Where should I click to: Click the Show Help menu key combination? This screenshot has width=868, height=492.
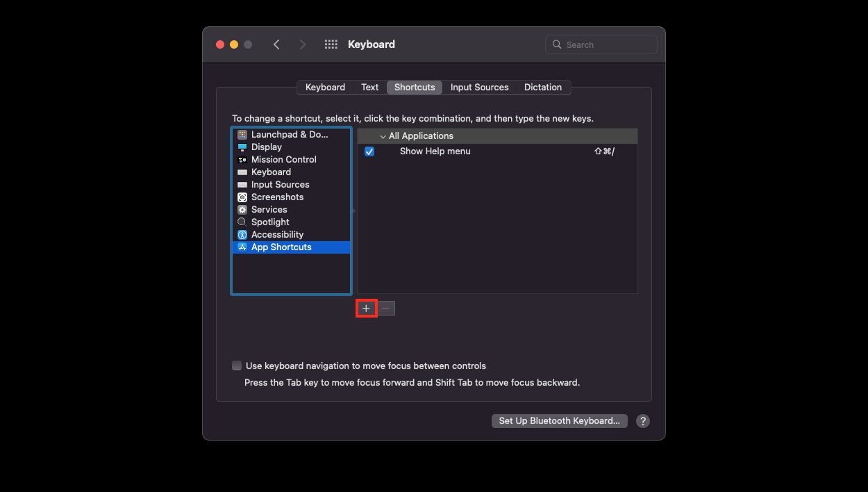[604, 151]
